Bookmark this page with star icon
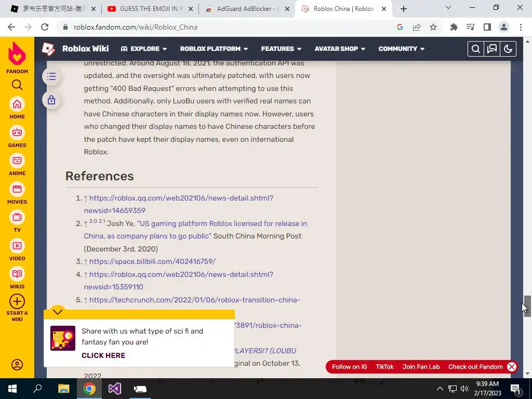Image resolution: width=532 pixels, height=399 pixels. pos(433,27)
